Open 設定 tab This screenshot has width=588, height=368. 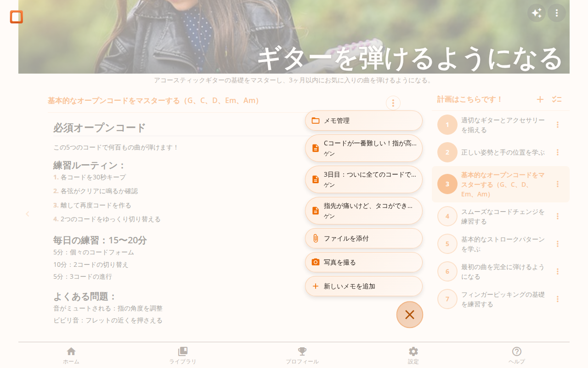coord(413,356)
